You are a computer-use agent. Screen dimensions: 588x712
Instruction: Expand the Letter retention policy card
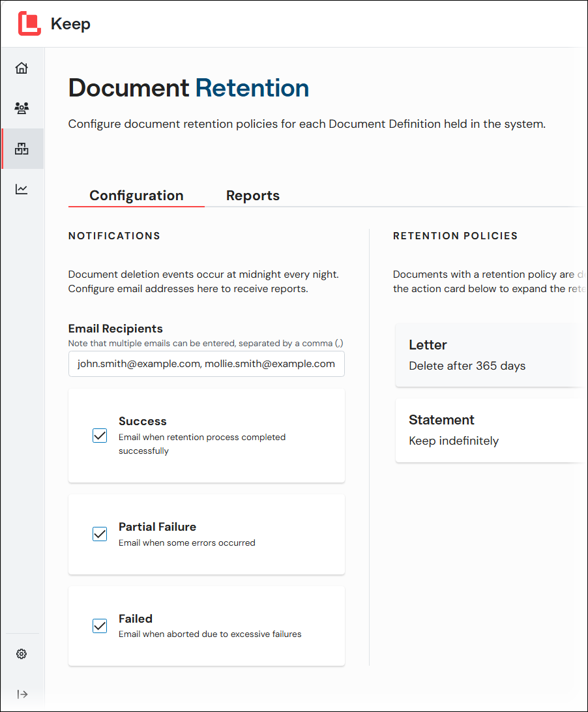pos(492,355)
